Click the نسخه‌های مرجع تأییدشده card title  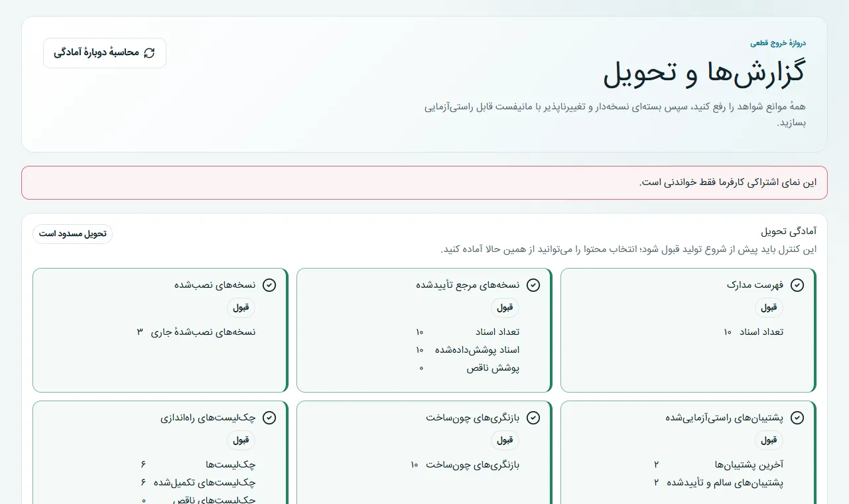468,285
